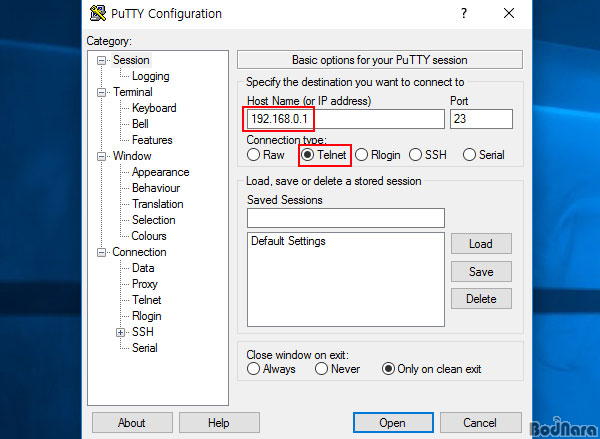
Task: Expand the SSH tree node
Action: pyautogui.click(x=121, y=332)
